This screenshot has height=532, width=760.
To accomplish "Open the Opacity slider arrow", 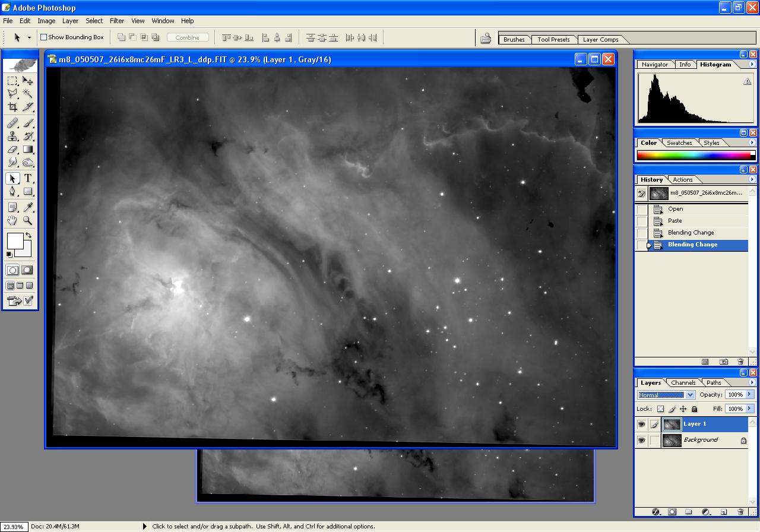I will point(749,395).
